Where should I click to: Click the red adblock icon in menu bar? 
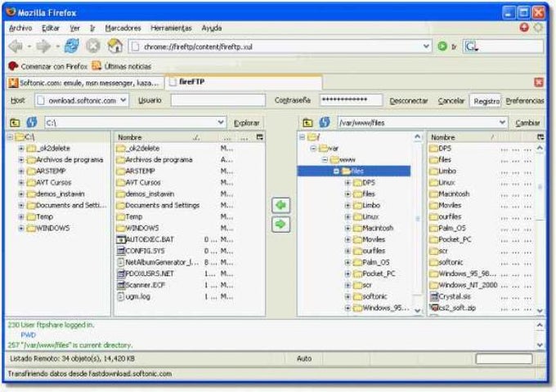[524, 27]
